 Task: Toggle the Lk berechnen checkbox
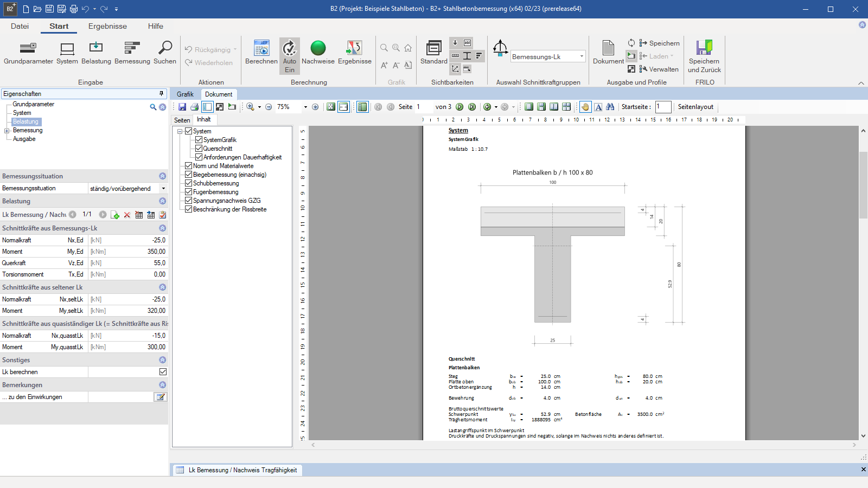[x=163, y=372]
